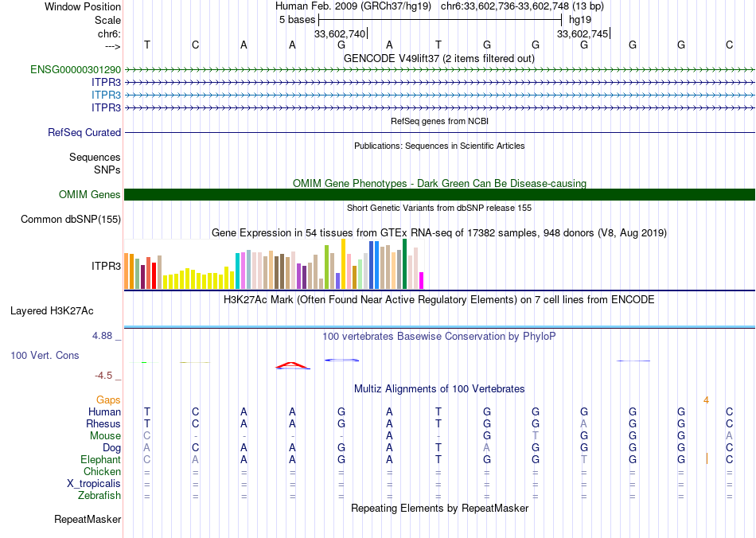The height and width of the screenshot is (538, 756).
Task: Open the OMIM Genes track label
Action: tap(89, 195)
